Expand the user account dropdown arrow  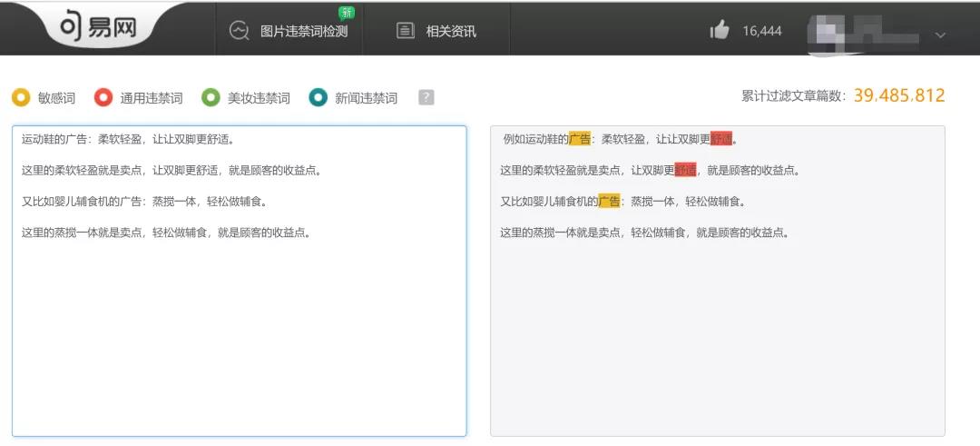940,35
